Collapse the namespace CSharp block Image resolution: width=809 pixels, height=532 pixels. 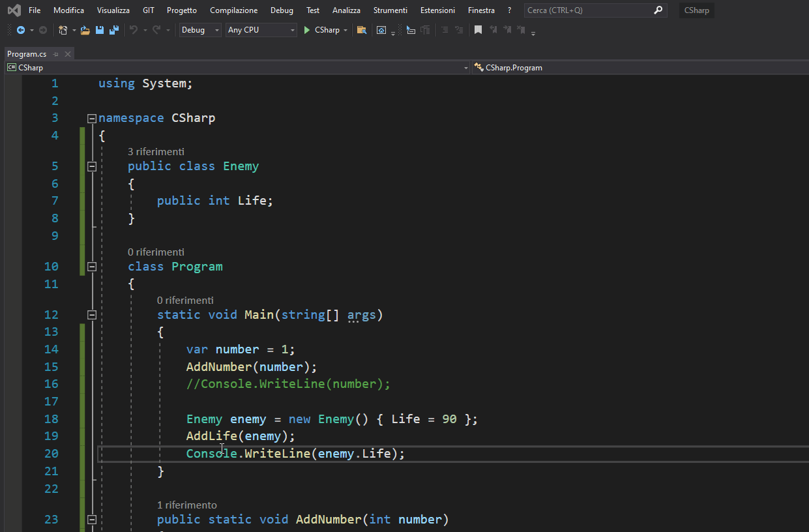pos(92,118)
